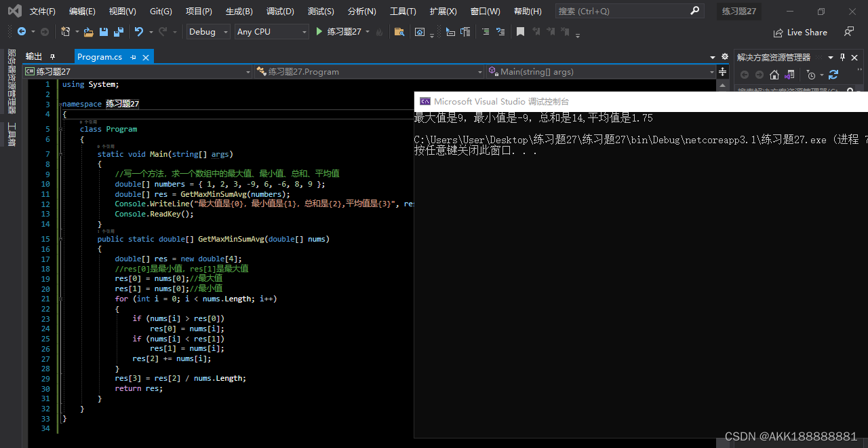
Task: Click Sync refresh icon in Solution Explorer
Action: pyautogui.click(x=833, y=75)
